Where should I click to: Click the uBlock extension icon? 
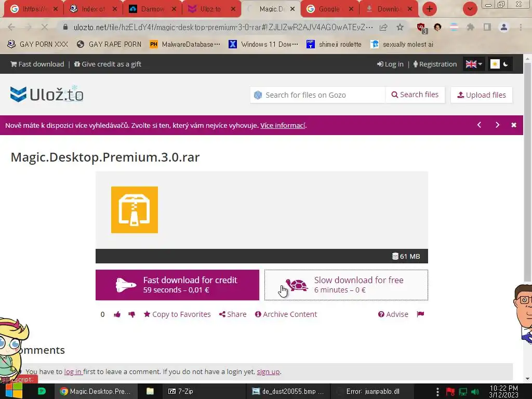click(x=422, y=28)
